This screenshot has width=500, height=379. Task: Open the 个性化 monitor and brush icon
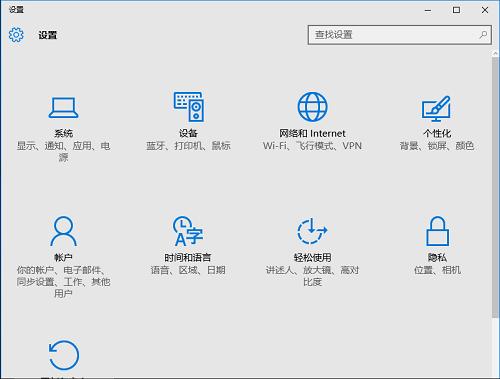pos(436,109)
